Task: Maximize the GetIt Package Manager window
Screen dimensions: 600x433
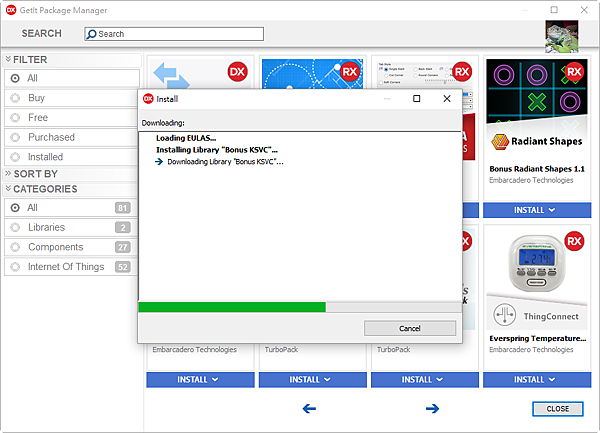Action: (x=554, y=10)
